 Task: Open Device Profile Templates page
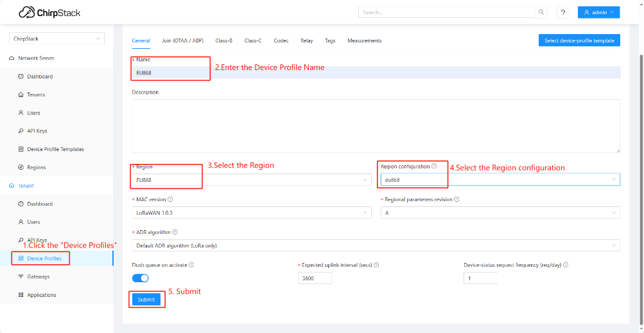[x=57, y=149]
